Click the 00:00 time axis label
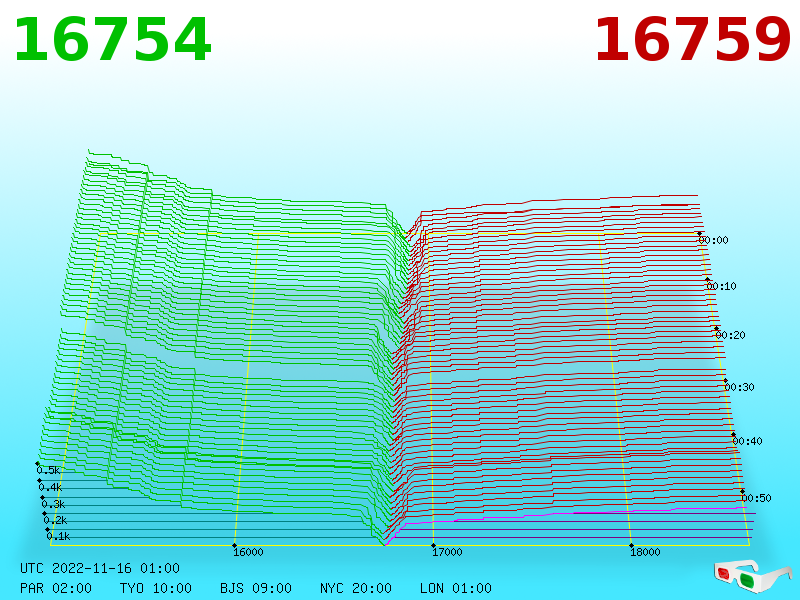Viewport: 800px width, 600px height. [714, 240]
